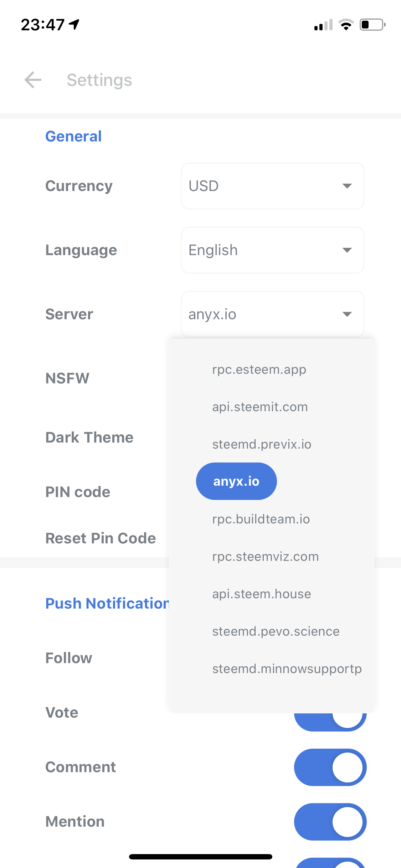Choose rpc.steemviz.com from the list
The height and width of the screenshot is (868, 401).
point(266,557)
